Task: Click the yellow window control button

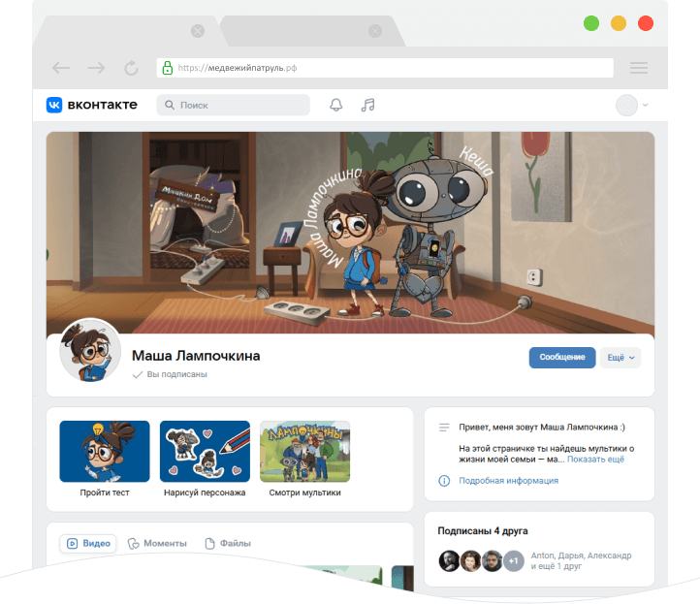Action: pyautogui.click(x=619, y=23)
